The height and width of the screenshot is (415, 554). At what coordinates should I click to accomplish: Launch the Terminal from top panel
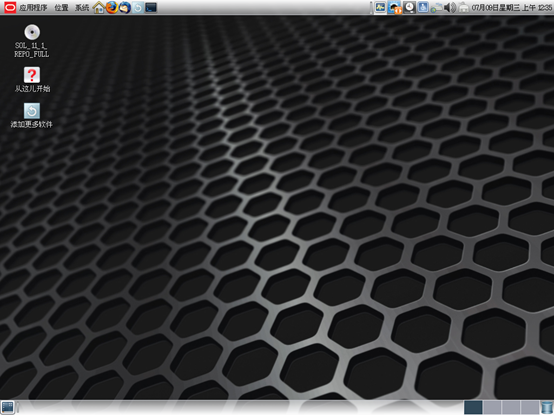(151, 7)
